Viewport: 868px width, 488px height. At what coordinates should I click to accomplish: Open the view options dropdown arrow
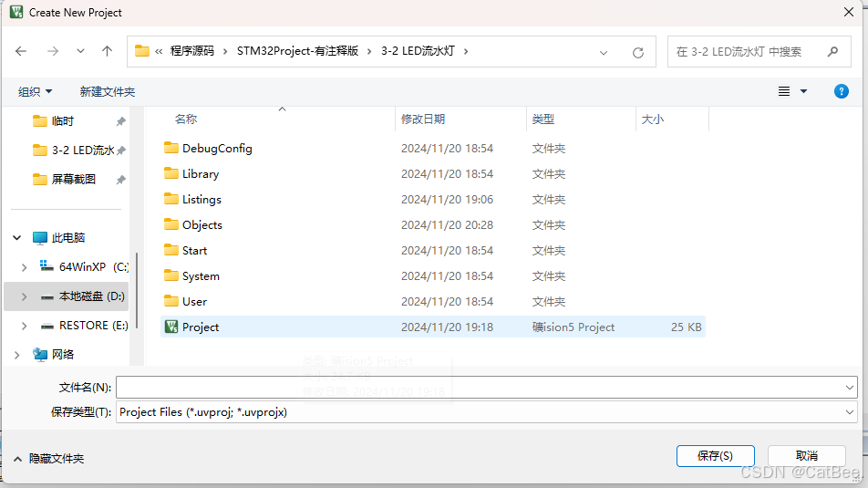pos(804,91)
